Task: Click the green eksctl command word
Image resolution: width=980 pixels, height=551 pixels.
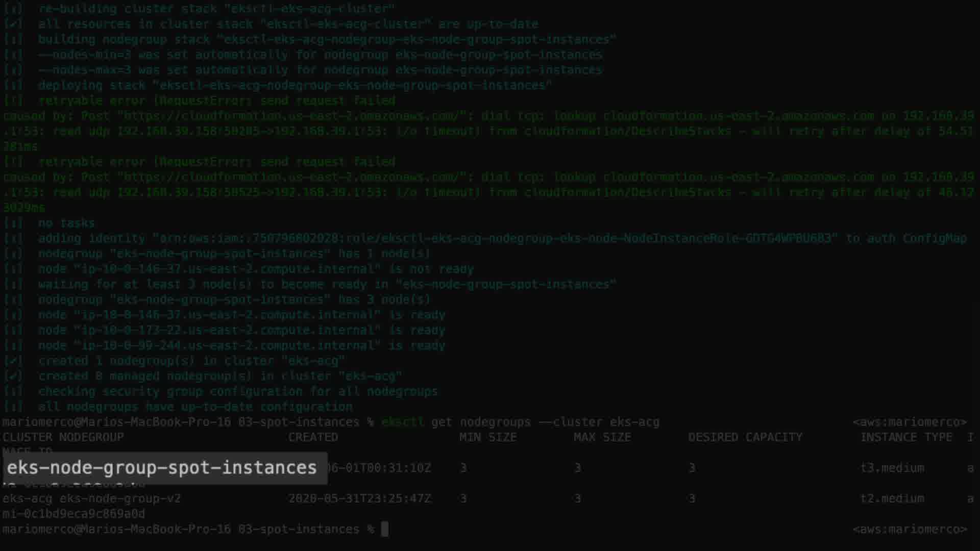Action: 402,422
